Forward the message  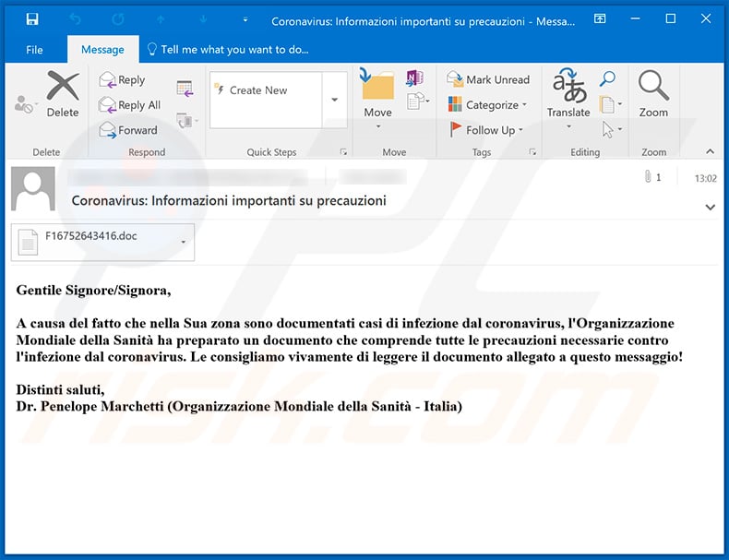[128, 130]
